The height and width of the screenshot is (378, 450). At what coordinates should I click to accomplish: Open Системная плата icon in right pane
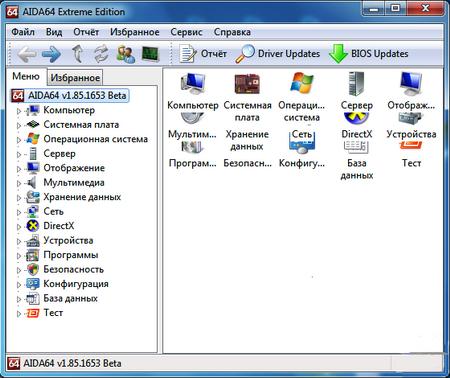(x=247, y=97)
